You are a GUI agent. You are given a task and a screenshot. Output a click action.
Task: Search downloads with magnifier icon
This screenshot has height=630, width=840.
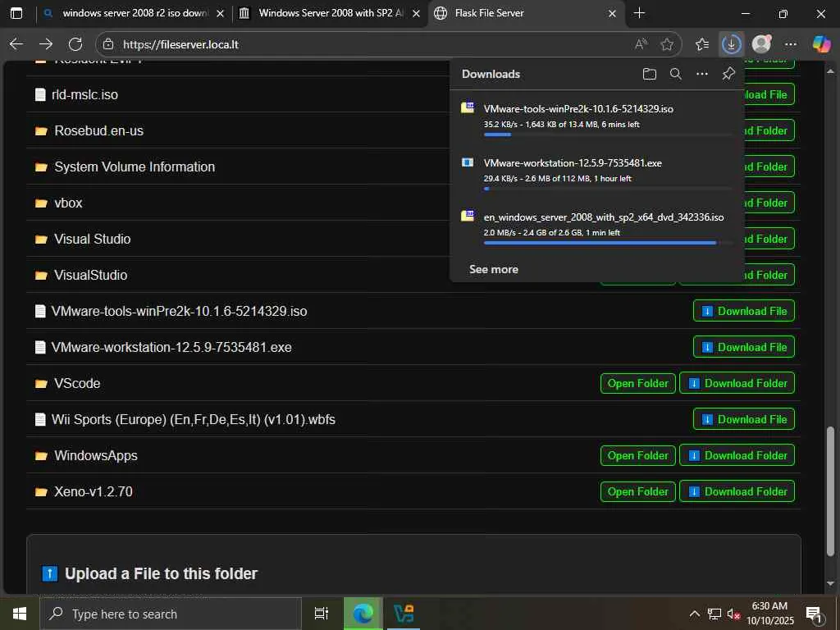[676, 74]
